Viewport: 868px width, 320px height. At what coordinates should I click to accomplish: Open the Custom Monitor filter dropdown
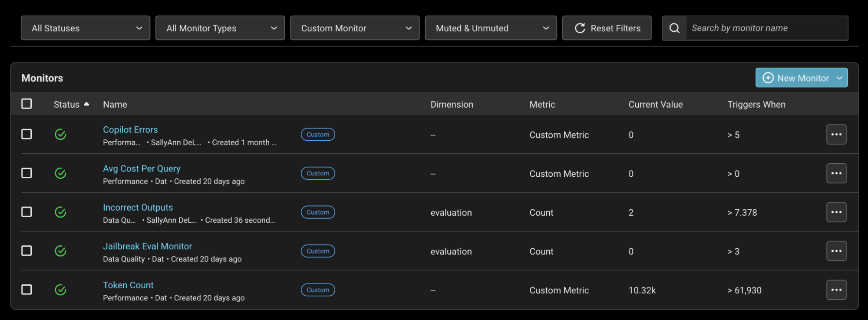355,28
